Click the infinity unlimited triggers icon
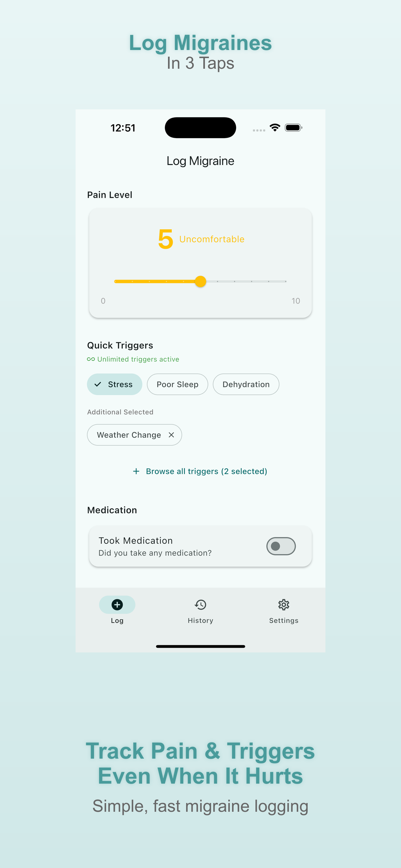Screen dimensions: 401x868 click(x=91, y=359)
